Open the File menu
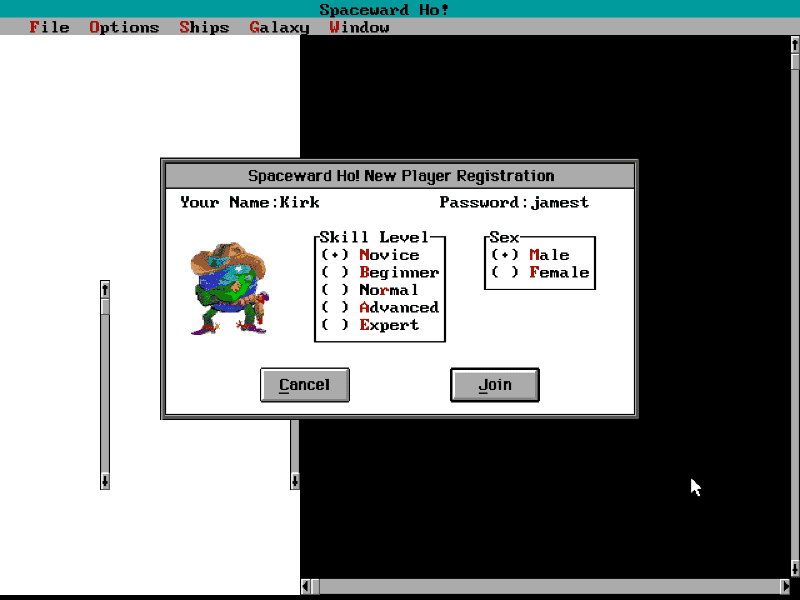The width and height of the screenshot is (800, 600). tap(49, 27)
